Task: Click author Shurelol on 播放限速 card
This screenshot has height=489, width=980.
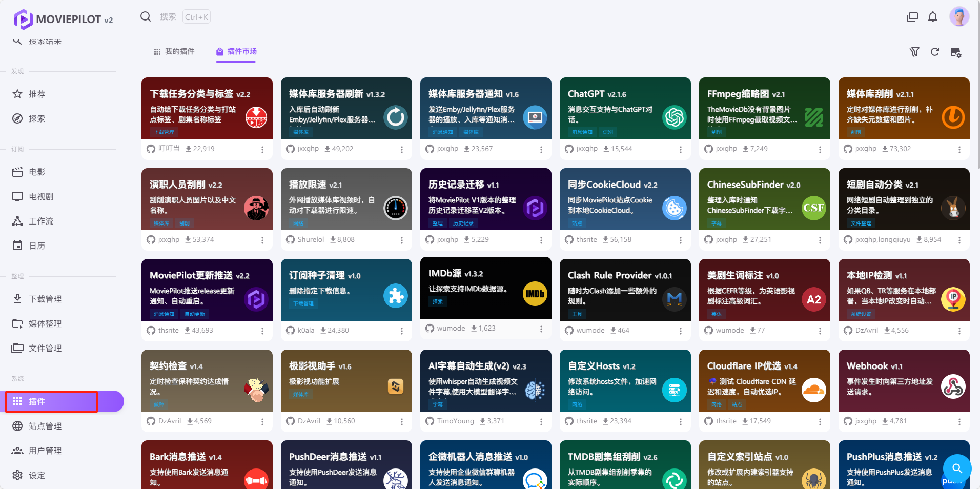Action: (x=311, y=239)
